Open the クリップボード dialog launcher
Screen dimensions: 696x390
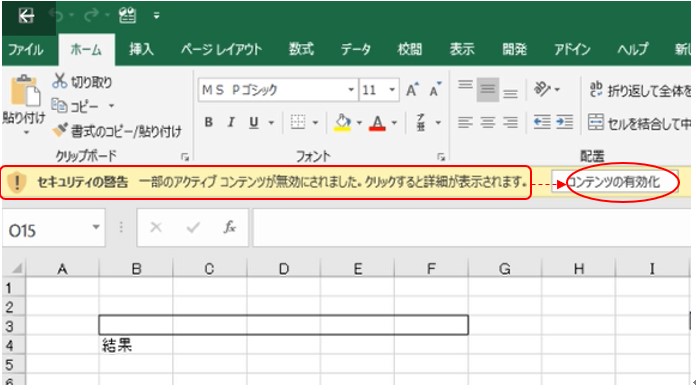tap(185, 157)
